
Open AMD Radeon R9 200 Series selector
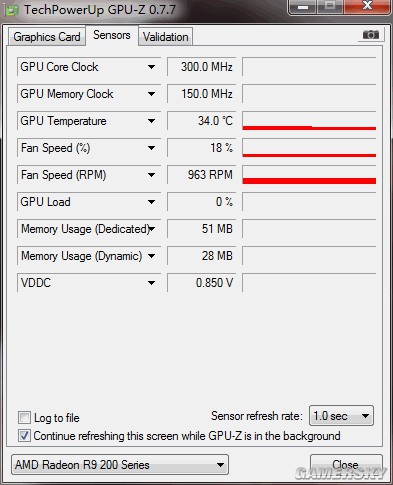(x=120, y=465)
